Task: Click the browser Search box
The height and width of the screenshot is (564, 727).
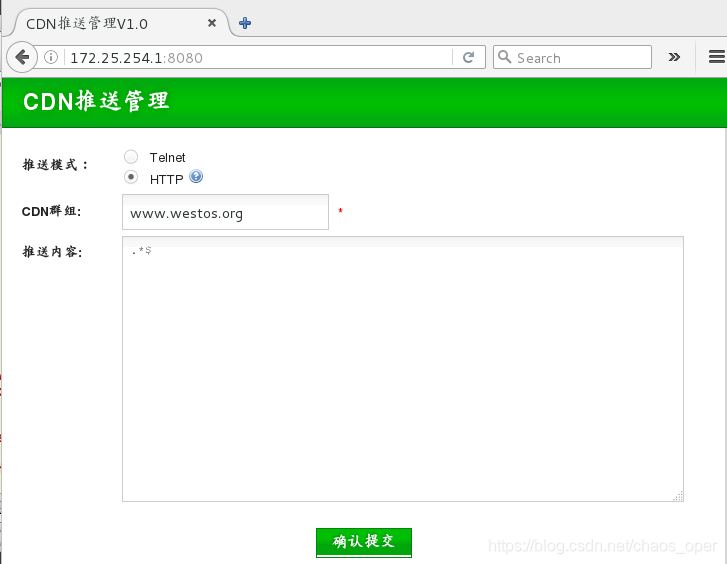Action: pos(573,57)
